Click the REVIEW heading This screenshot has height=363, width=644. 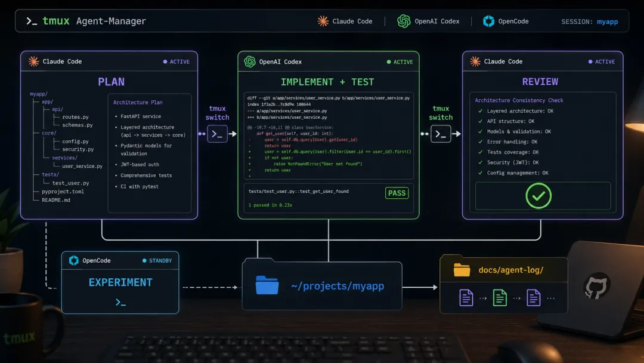540,81
